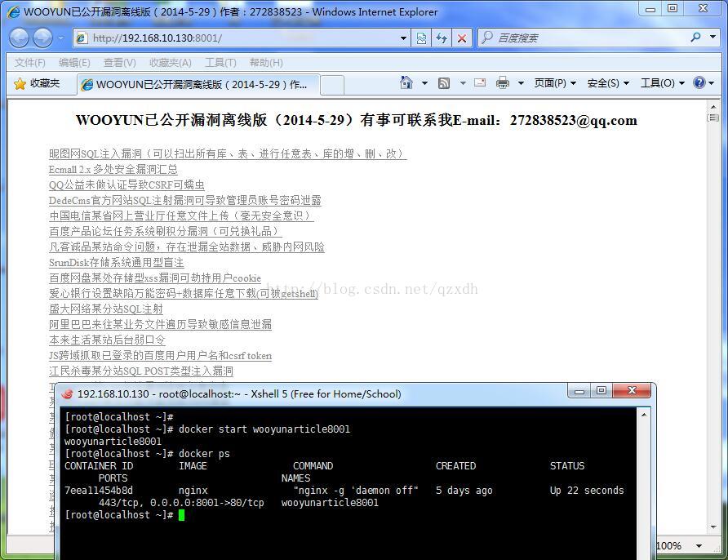Click container ID 7eea11454b8d in terminal

click(x=99, y=491)
